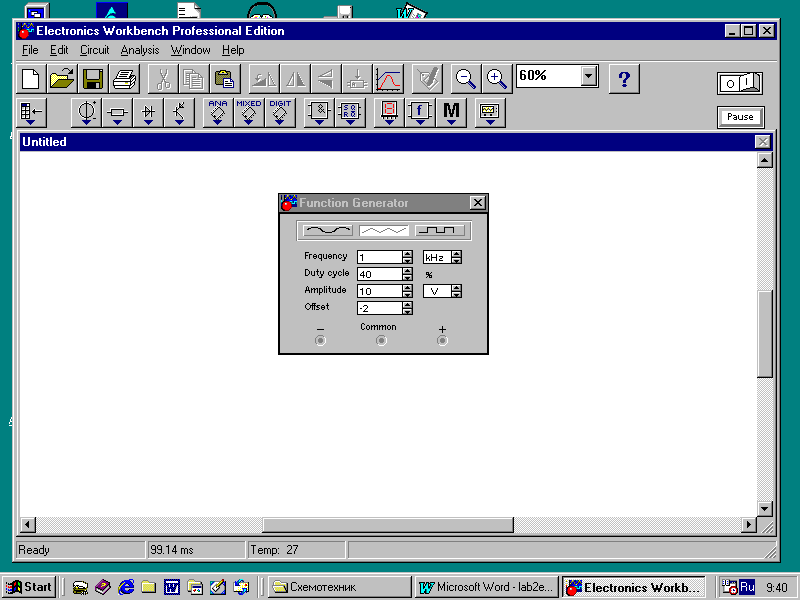800x600 pixels.
Task: Open the Controls parts bin
Action: 420,112
